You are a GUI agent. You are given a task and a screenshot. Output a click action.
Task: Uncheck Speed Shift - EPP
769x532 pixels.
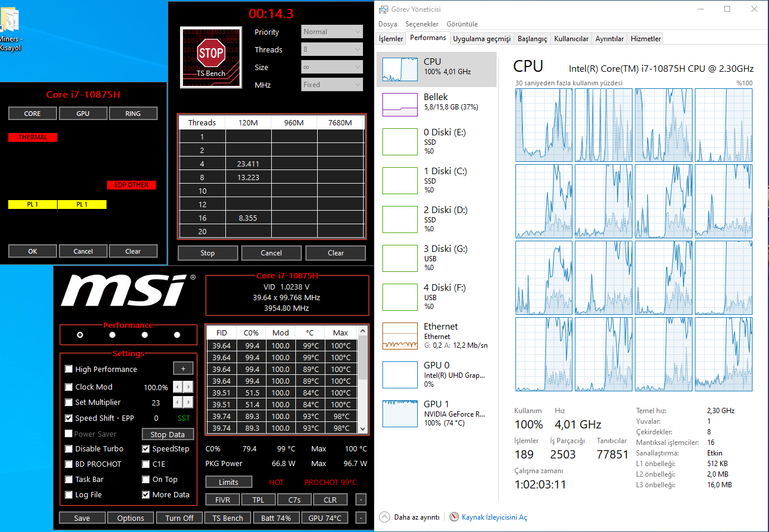click(69, 418)
